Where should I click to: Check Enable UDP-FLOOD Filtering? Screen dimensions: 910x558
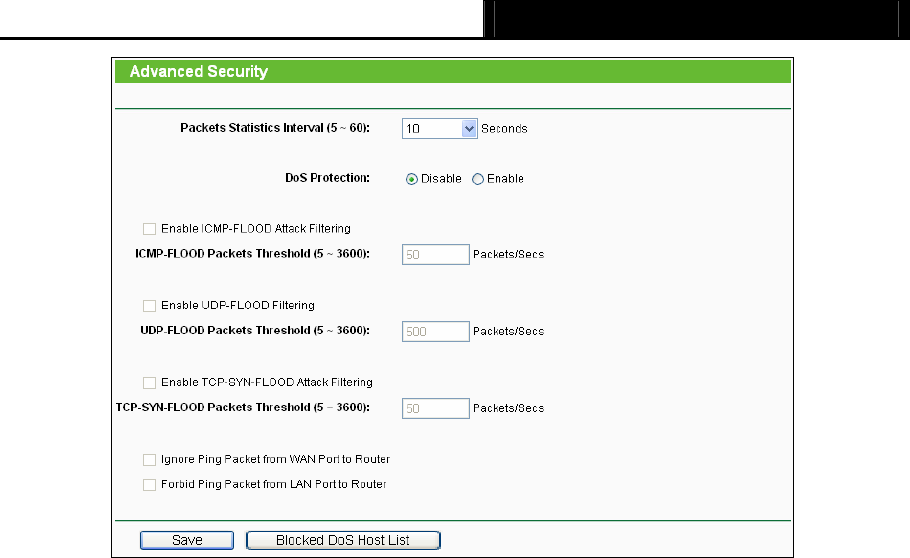[x=149, y=306]
